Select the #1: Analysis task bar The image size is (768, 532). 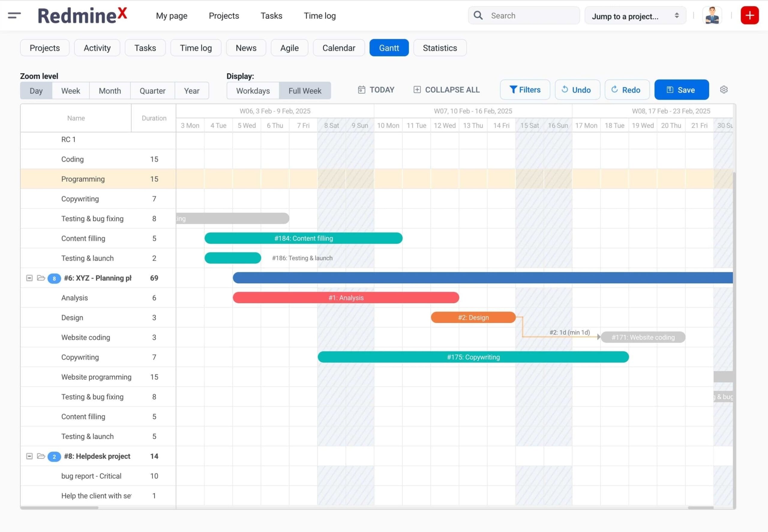[x=346, y=297]
